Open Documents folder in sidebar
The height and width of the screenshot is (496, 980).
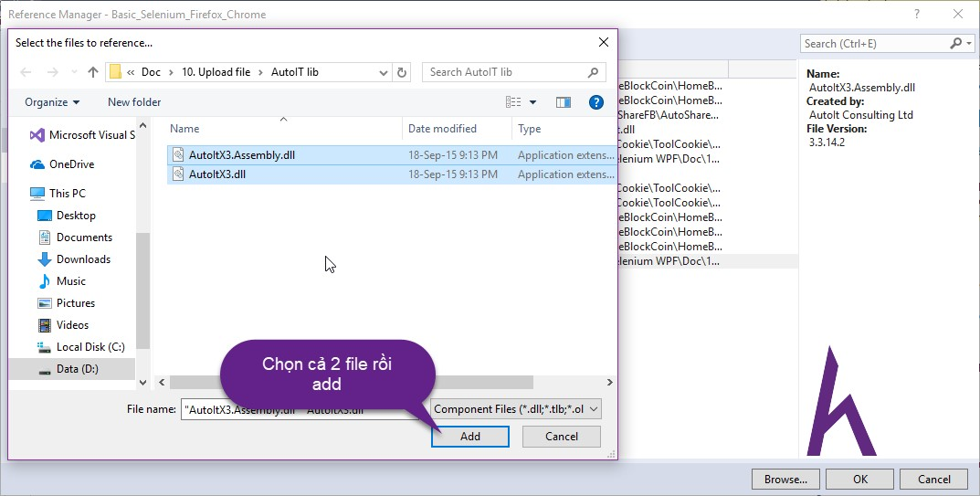(x=75, y=237)
